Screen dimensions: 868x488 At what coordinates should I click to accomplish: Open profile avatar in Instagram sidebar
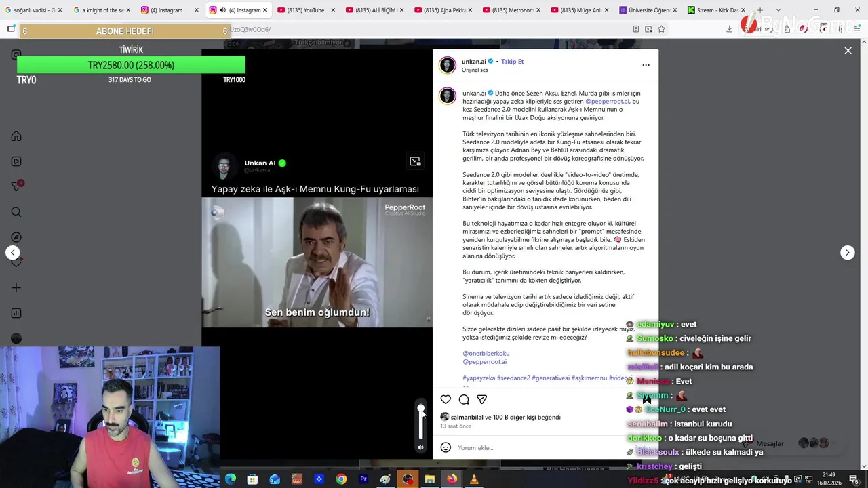pos(16,338)
